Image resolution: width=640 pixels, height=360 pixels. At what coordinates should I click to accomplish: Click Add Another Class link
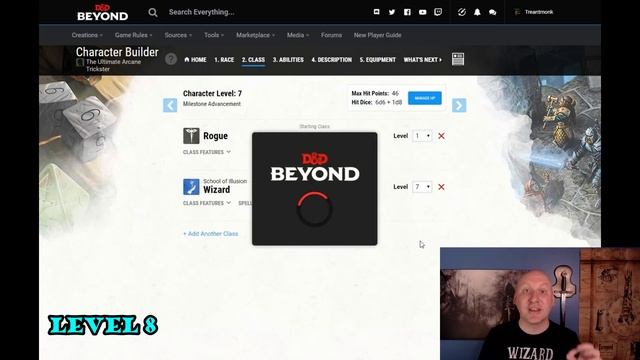[x=211, y=234]
